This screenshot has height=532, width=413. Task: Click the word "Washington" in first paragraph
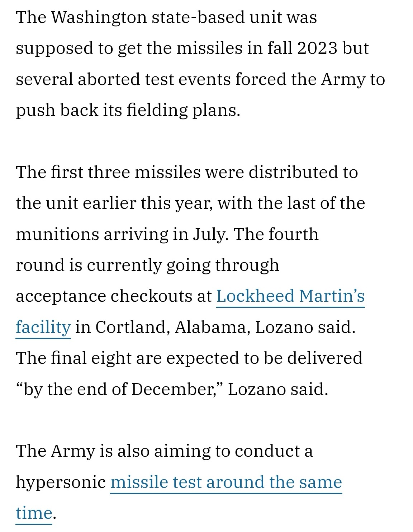(x=99, y=17)
